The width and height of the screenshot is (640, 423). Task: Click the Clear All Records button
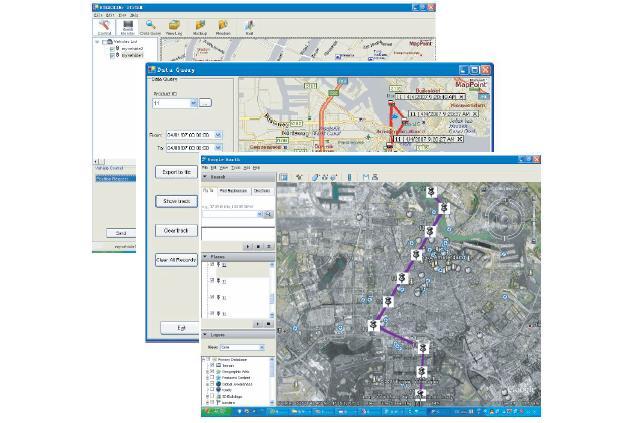click(x=175, y=260)
